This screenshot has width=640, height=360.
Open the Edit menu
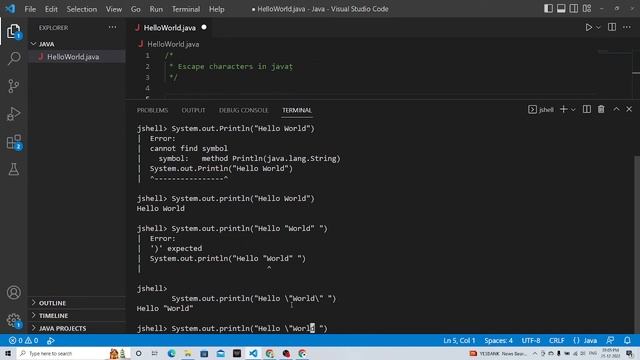[x=51, y=9]
